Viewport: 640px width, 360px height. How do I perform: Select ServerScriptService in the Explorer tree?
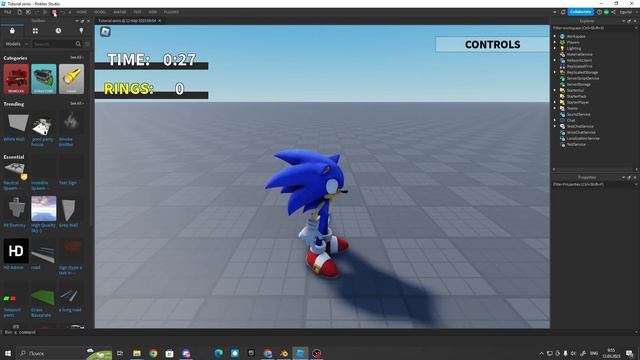582,78
